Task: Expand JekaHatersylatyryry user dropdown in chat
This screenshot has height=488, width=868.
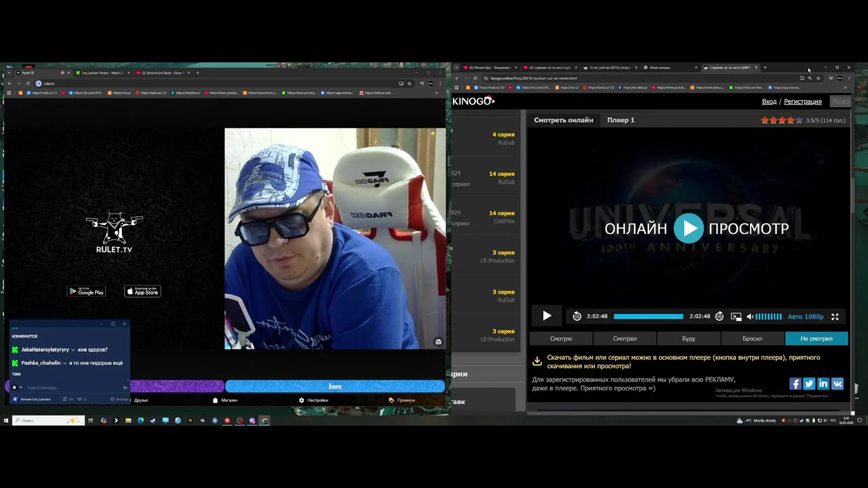Action: click(73, 350)
